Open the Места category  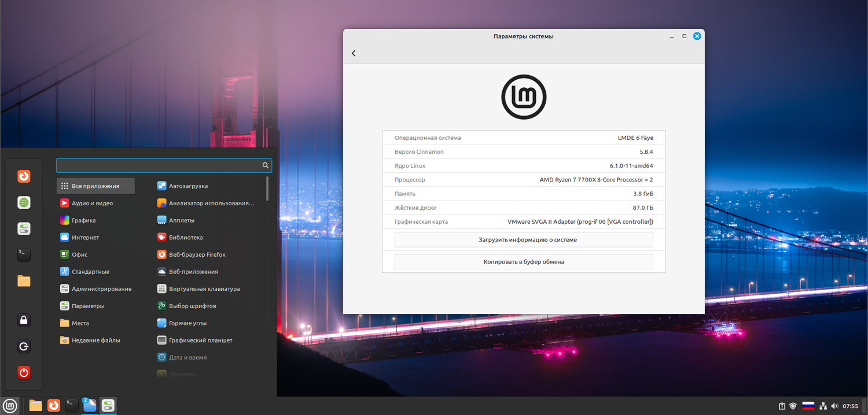pos(95,323)
